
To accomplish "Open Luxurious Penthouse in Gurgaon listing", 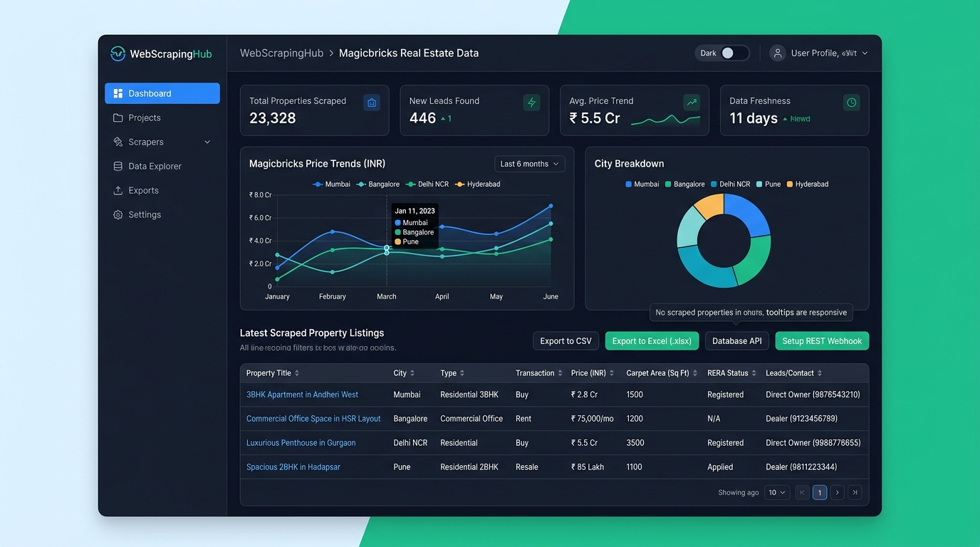I will 301,443.
